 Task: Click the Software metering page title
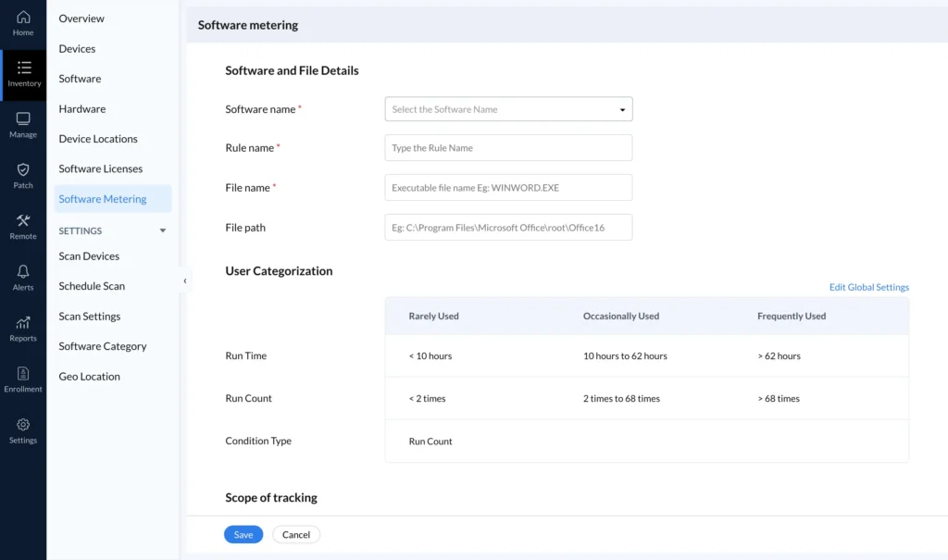(x=248, y=25)
